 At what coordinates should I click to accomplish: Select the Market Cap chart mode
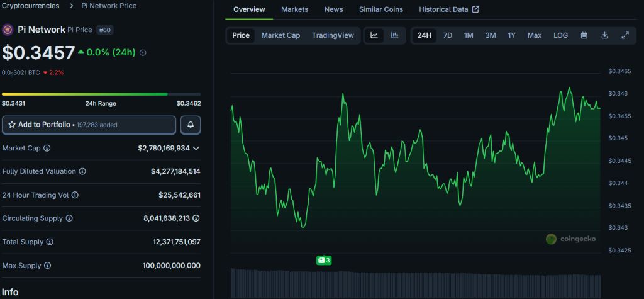point(280,35)
